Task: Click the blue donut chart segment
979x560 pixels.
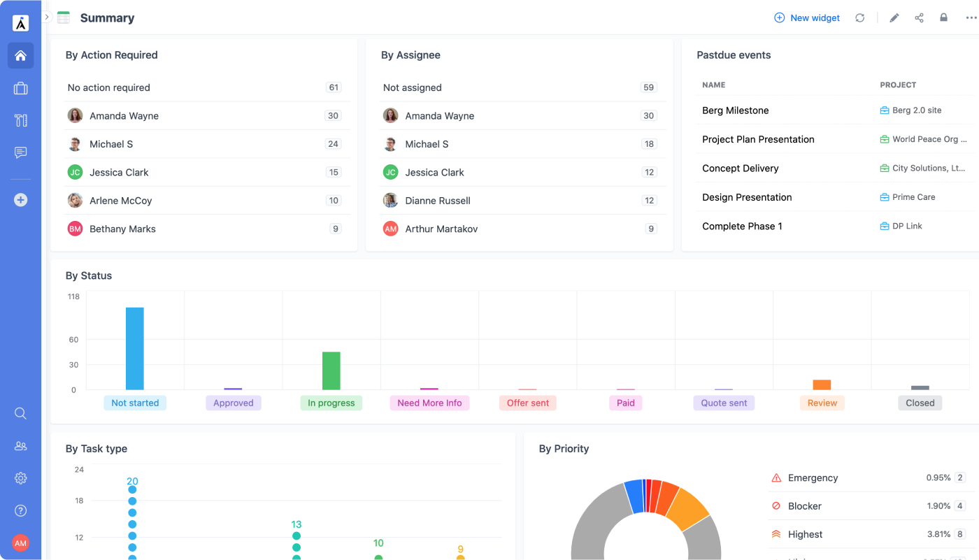Action: (x=635, y=496)
